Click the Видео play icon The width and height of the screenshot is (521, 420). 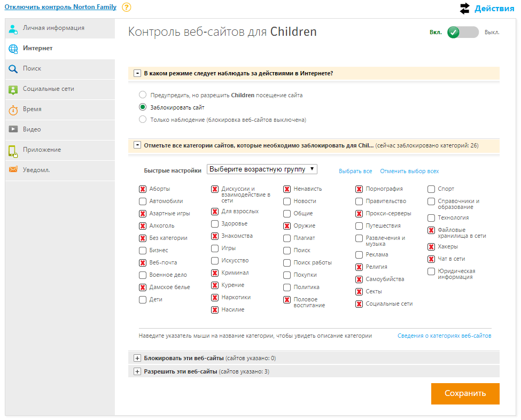click(x=12, y=129)
